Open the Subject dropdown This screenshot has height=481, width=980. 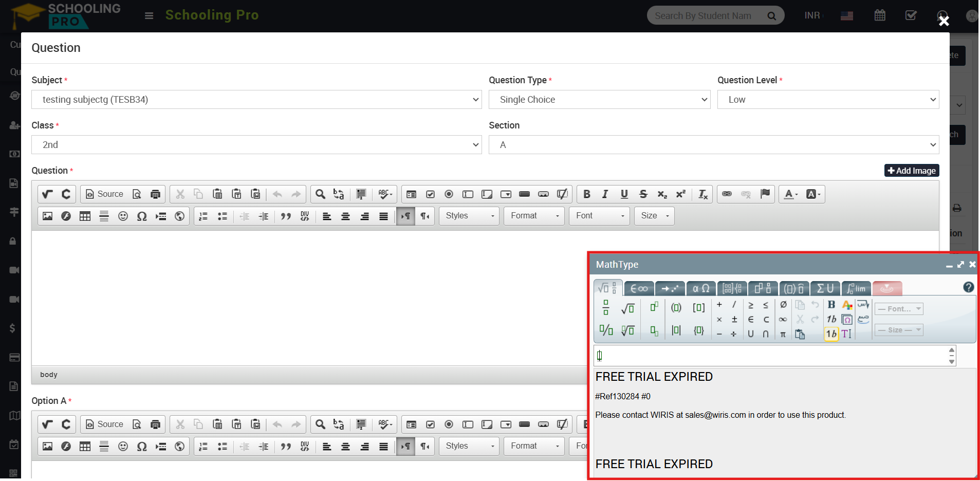pos(256,100)
